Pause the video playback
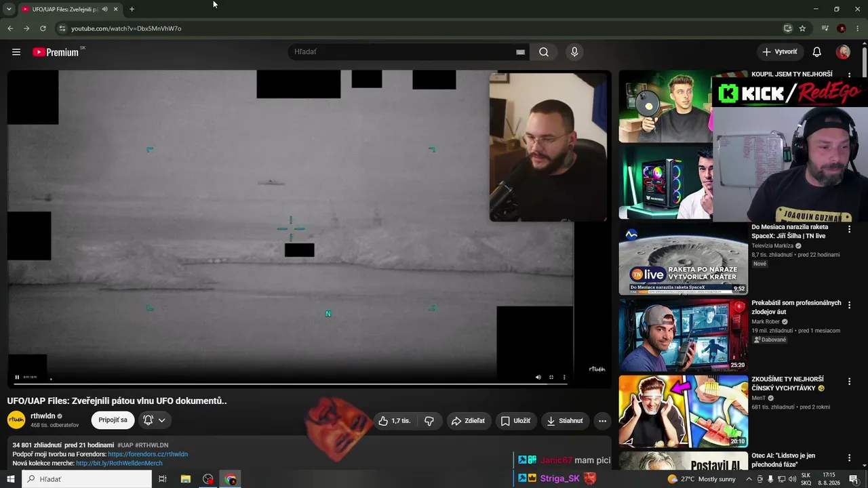The width and height of the screenshot is (868, 488). [17, 378]
